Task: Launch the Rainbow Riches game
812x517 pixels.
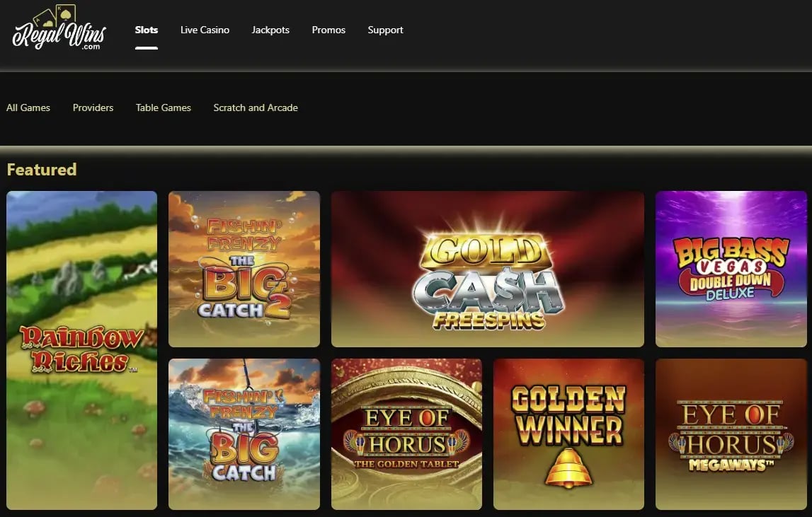Action: (x=82, y=350)
